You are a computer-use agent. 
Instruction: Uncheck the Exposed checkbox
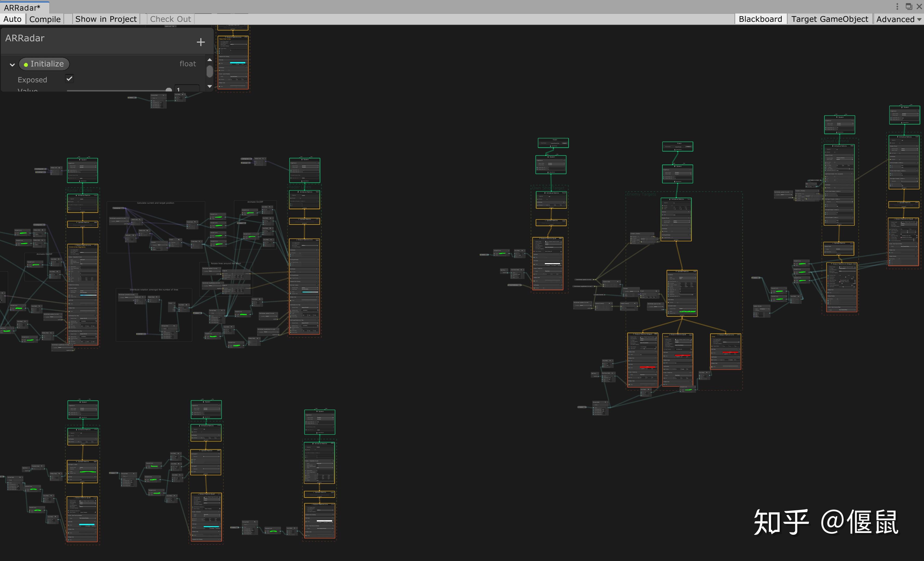click(x=69, y=79)
